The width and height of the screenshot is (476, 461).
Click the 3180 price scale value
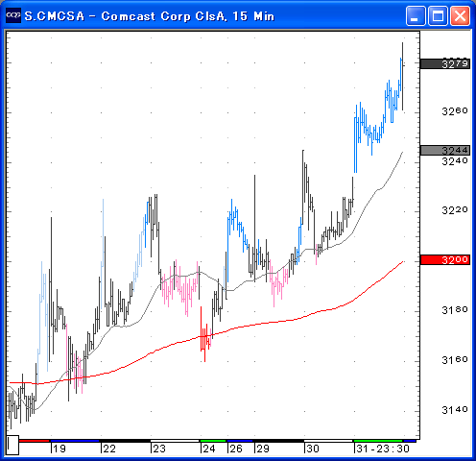455,310
